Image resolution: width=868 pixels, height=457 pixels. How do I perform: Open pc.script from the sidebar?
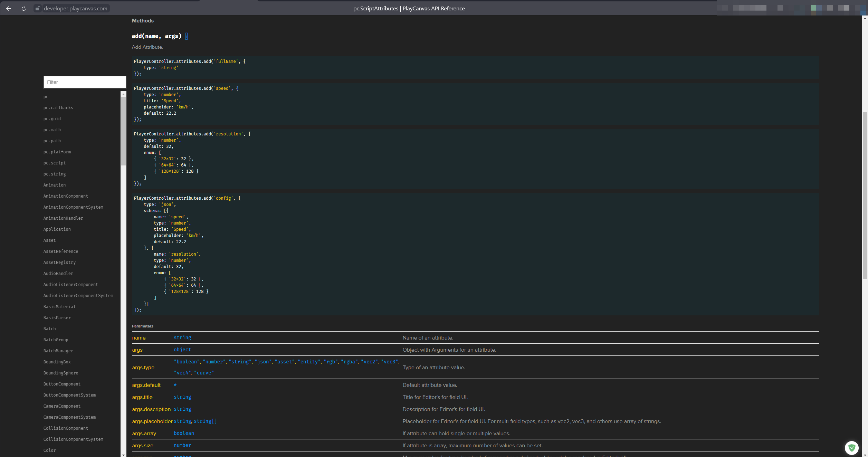54,163
